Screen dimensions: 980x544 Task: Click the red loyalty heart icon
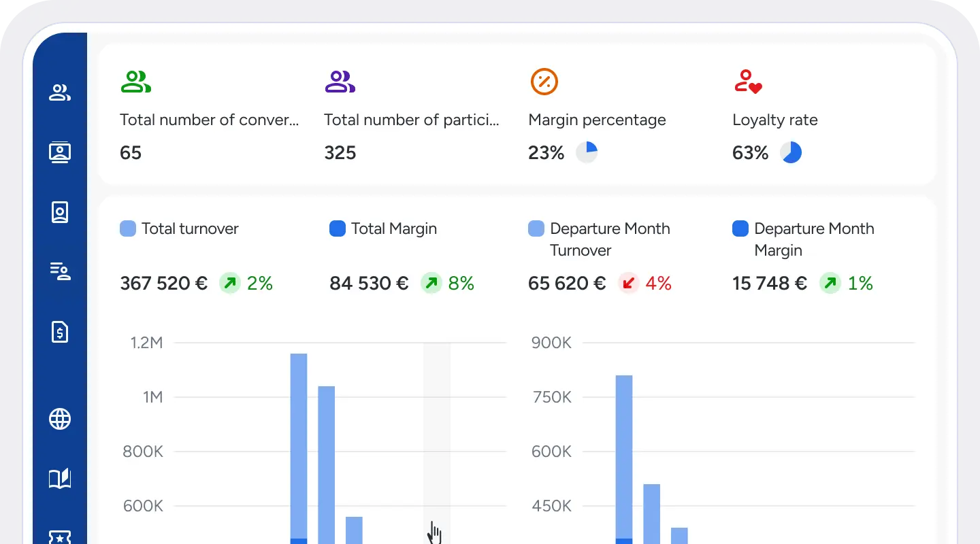point(748,82)
